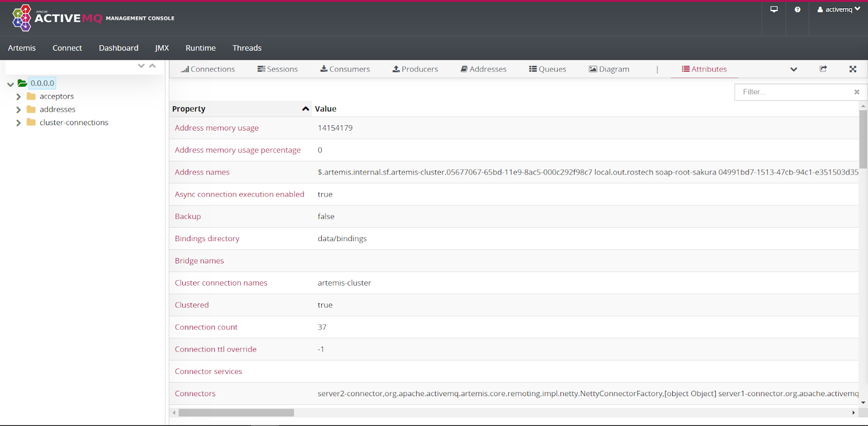Click the Connection count value 37
868x426 pixels.
[x=322, y=327]
